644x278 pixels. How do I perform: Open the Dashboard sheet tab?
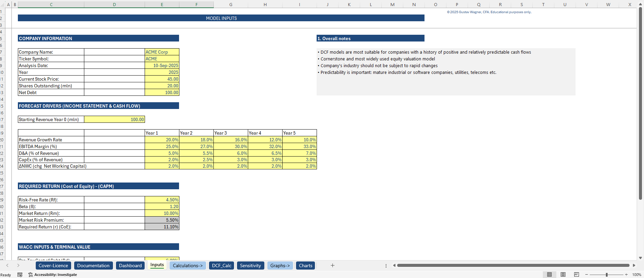[130, 266]
